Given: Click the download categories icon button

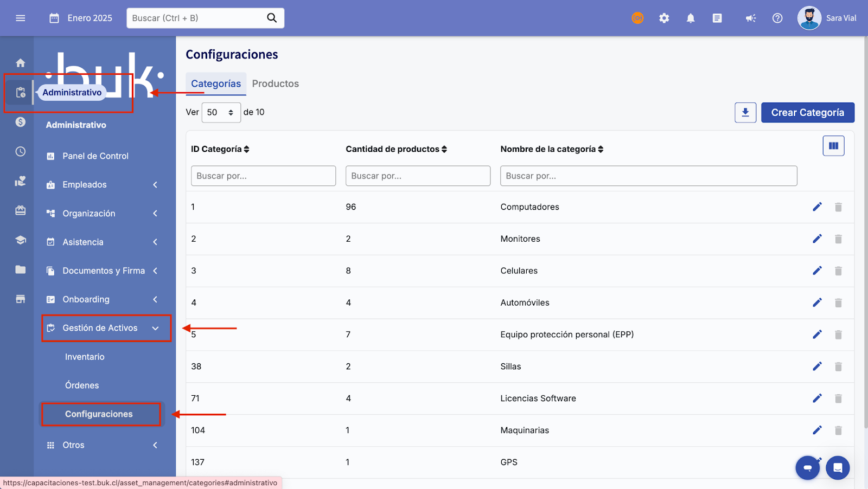Looking at the screenshot, I should [745, 112].
